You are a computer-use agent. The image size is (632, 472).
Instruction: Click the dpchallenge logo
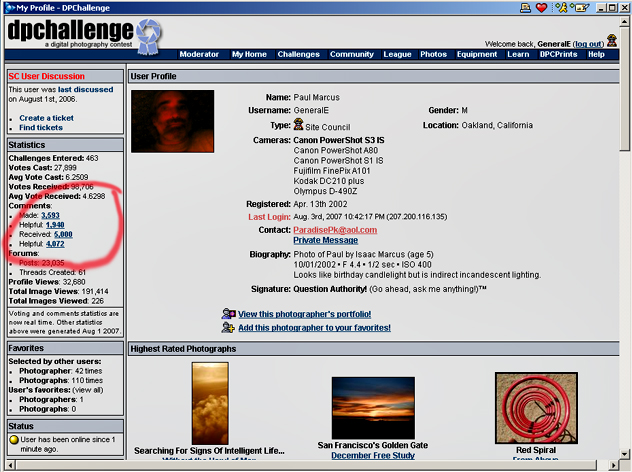click(84, 36)
